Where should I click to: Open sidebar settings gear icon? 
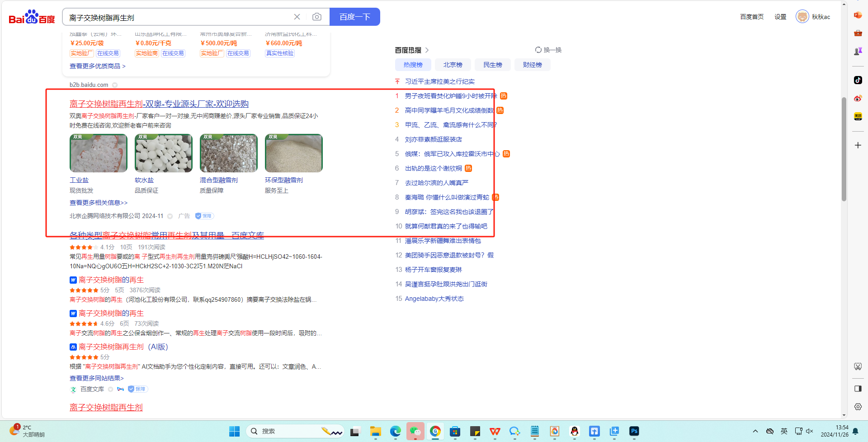click(x=858, y=407)
